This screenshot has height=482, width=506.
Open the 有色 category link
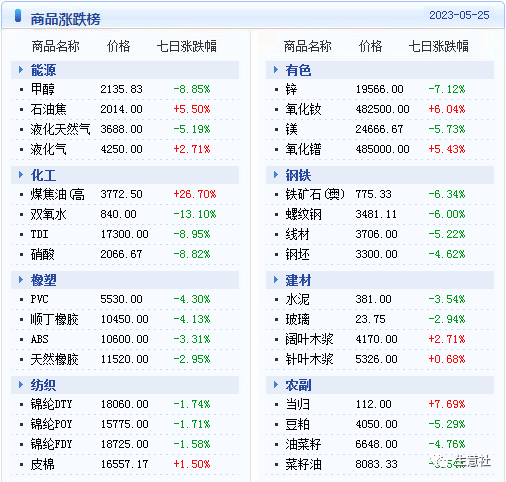coord(298,70)
